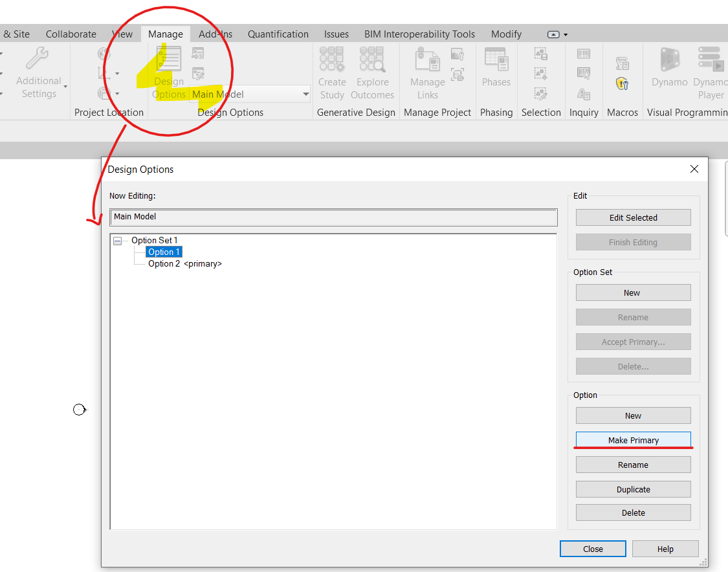
Task: Open Explore Outcomes in Generative Design
Action: [x=372, y=73]
